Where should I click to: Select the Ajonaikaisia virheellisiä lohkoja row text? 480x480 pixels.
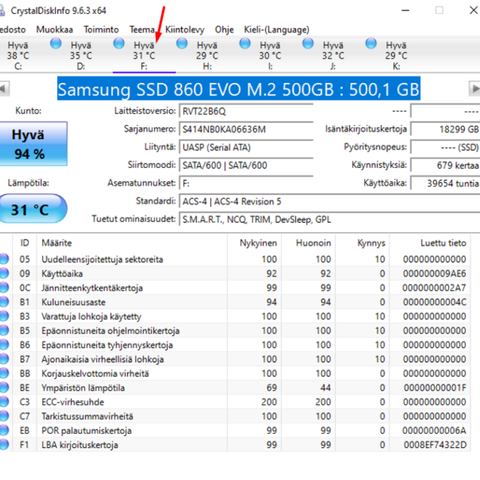point(103,359)
